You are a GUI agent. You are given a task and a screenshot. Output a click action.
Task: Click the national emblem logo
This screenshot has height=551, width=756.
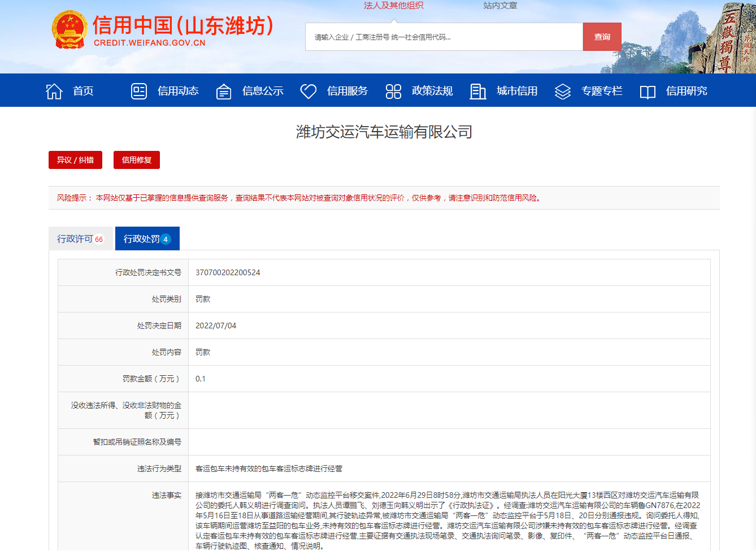point(69,29)
